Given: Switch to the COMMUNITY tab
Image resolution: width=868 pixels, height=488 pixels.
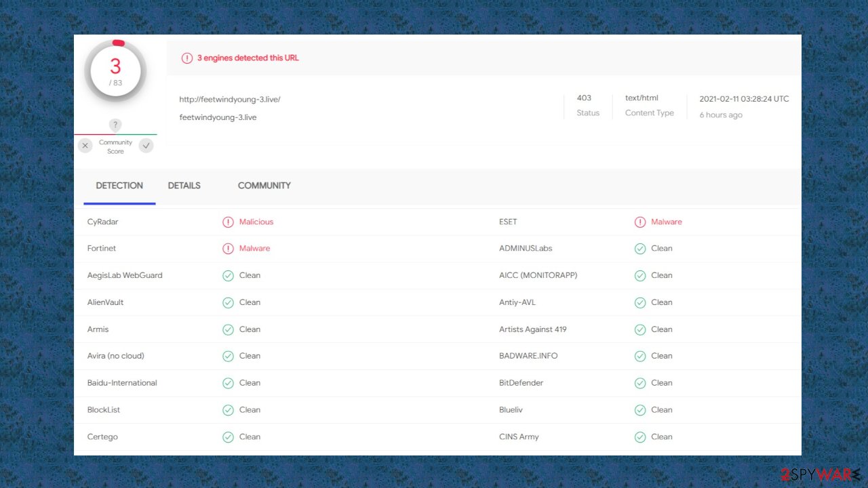Looking at the screenshot, I should 264,186.
